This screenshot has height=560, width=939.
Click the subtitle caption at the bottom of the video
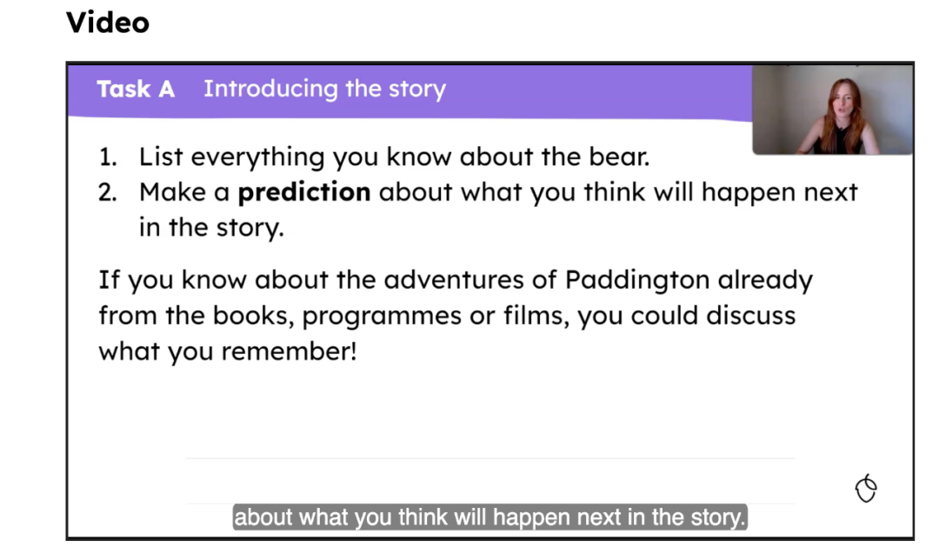[489, 517]
